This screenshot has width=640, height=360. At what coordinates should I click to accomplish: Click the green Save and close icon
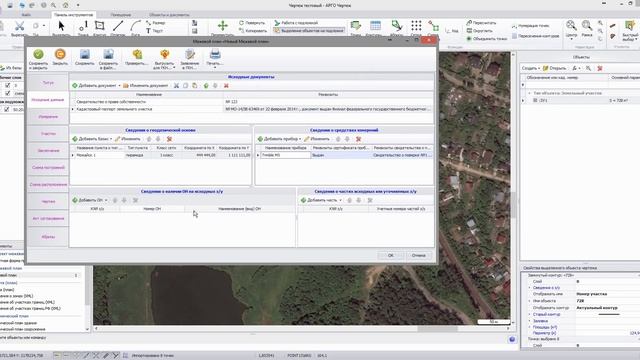pos(38,54)
